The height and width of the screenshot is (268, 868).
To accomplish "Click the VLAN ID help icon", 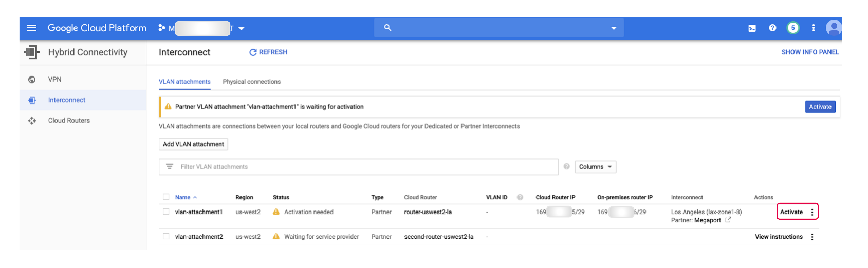I will pos(520,197).
